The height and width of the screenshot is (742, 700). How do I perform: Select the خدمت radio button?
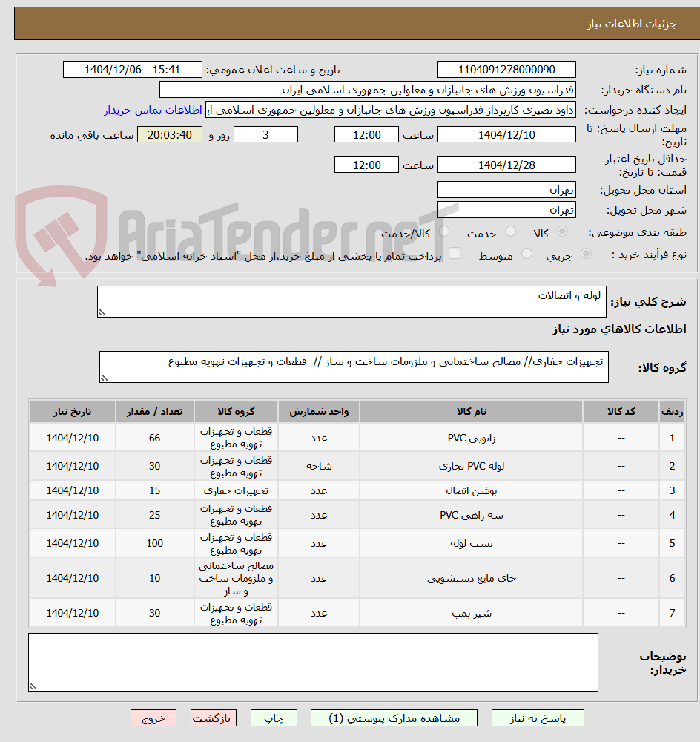510,232
